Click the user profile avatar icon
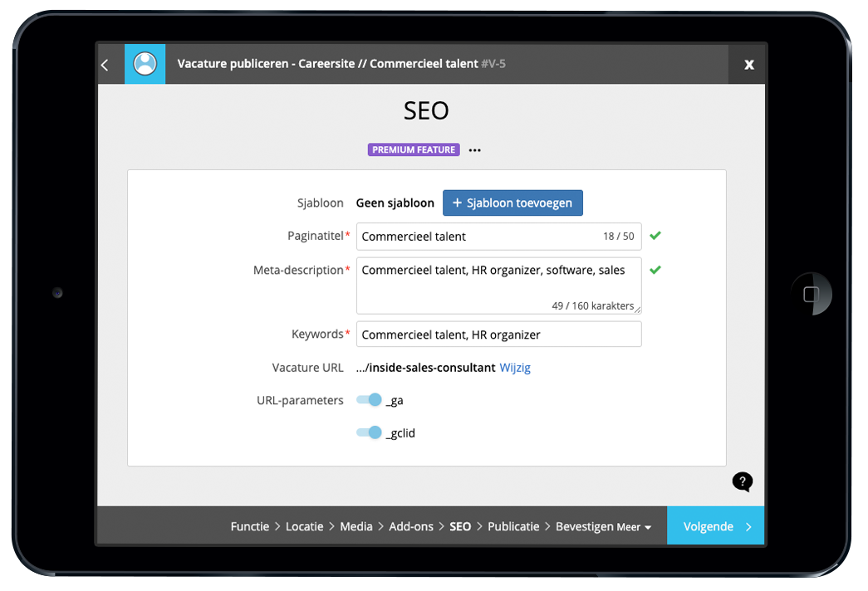The width and height of the screenshot is (868, 591). (145, 64)
